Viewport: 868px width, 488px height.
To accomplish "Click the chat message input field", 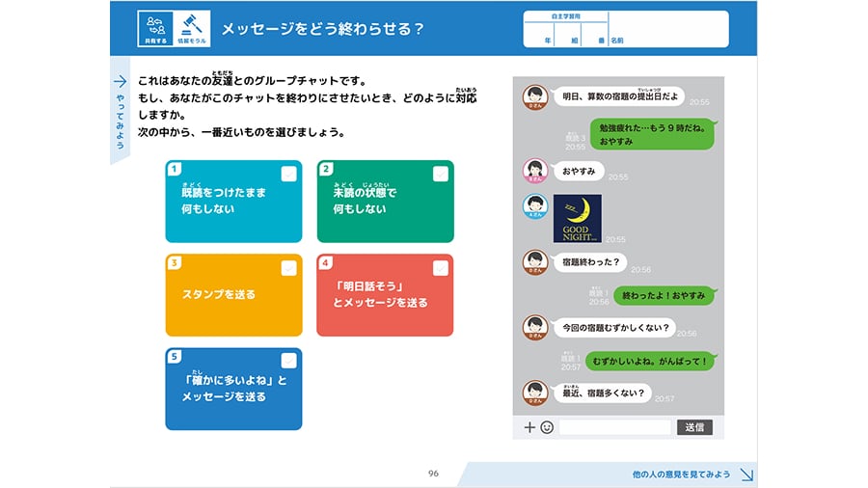I will pyautogui.click(x=615, y=427).
